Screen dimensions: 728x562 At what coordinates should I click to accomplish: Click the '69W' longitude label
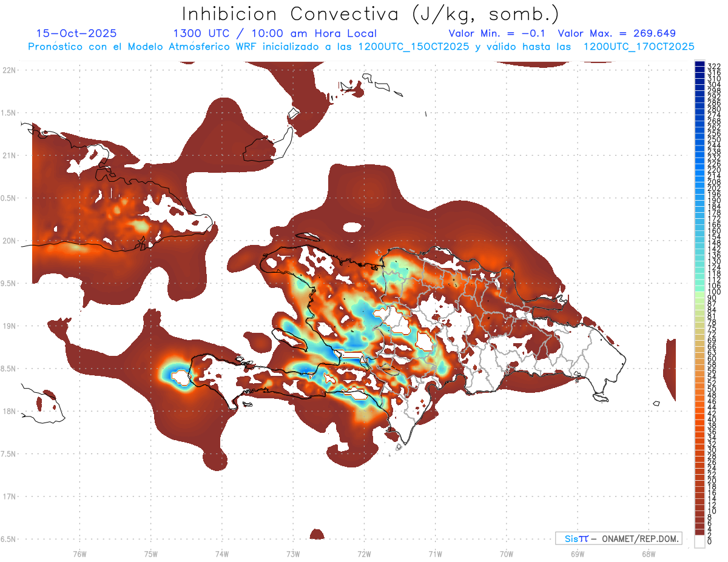(x=578, y=554)
